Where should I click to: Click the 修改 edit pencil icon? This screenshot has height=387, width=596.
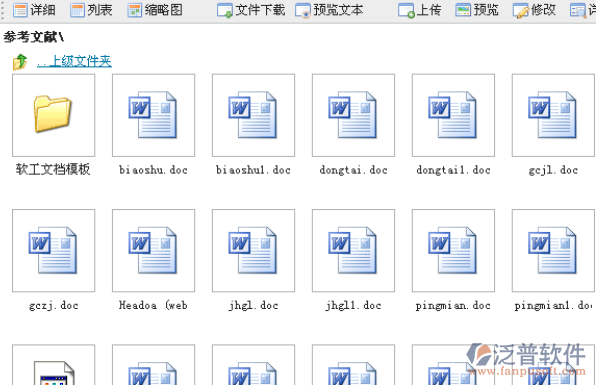tap(520, 10)
